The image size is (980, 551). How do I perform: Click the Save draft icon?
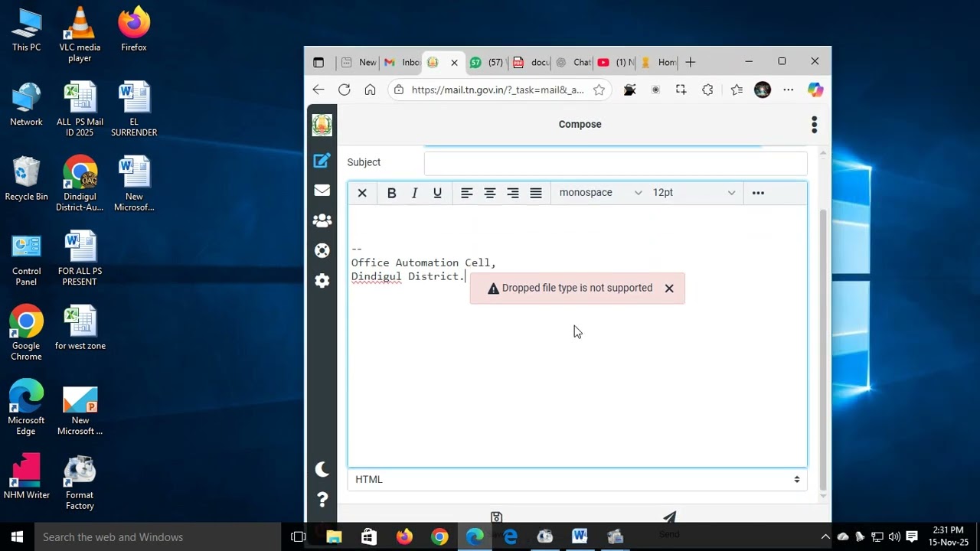pos(496,517)
